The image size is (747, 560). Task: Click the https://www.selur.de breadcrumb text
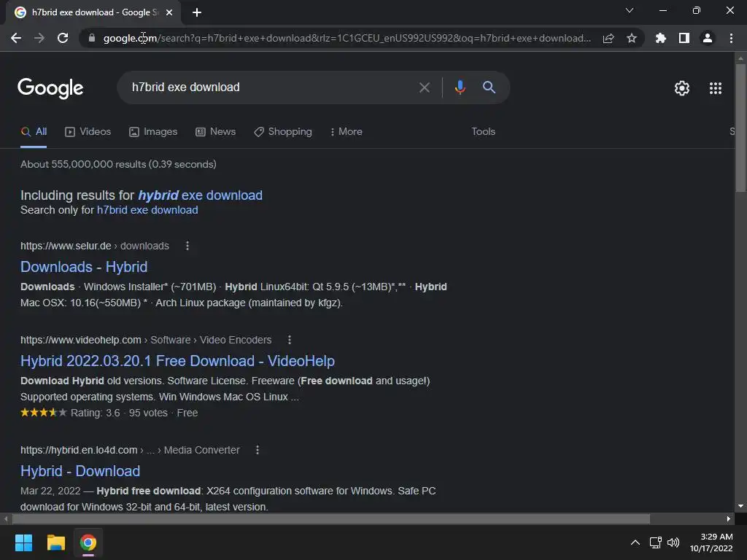[66, 246]
